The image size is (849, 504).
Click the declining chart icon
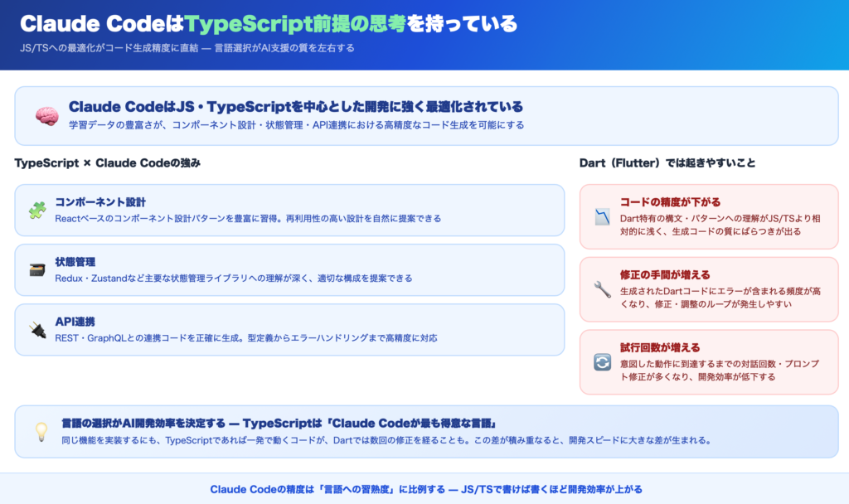602,216
